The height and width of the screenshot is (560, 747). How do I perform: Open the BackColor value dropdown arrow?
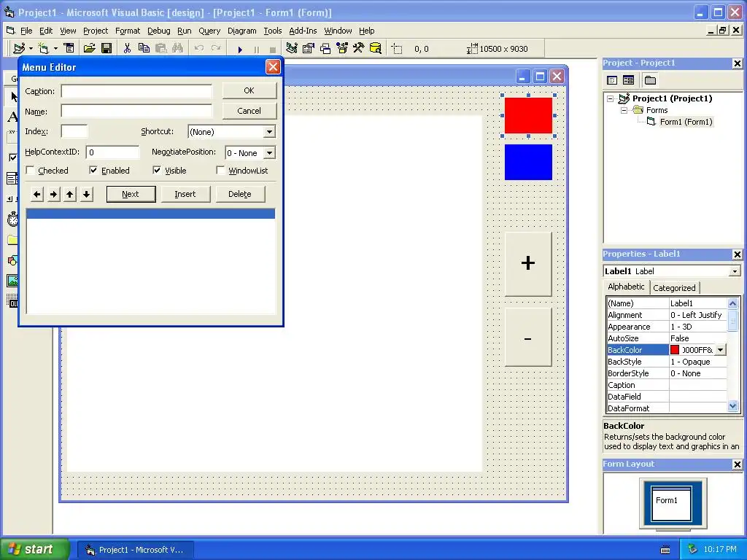pyautogui.click(x=720, y=350)
